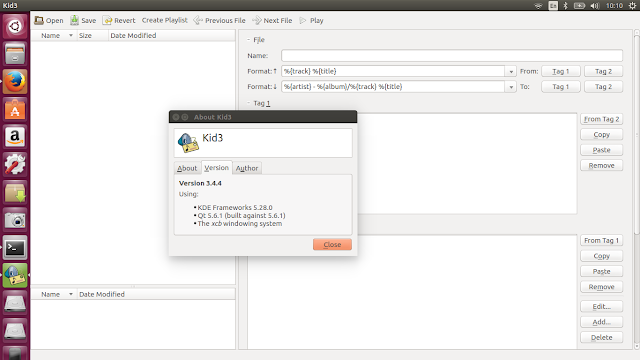
Task: Click From: Tag 1 button
Action: 561,71
